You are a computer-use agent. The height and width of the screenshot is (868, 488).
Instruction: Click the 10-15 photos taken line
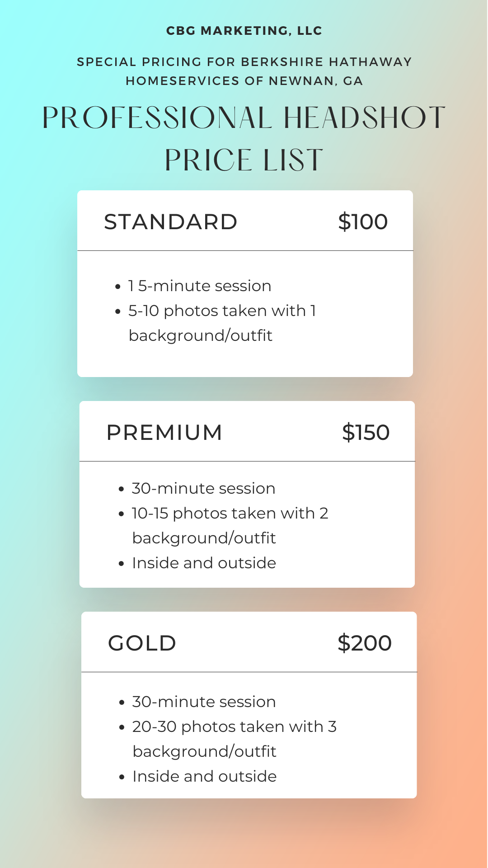pos(230,514)
